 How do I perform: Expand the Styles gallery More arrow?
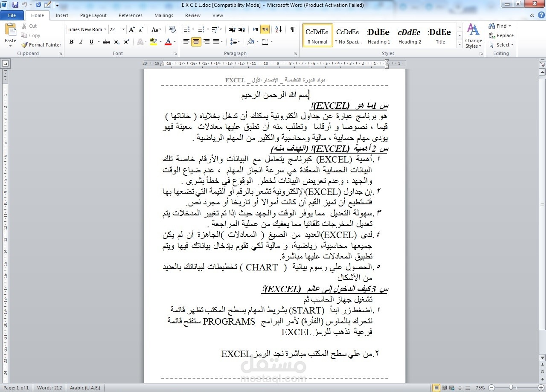tap(460, 44)
